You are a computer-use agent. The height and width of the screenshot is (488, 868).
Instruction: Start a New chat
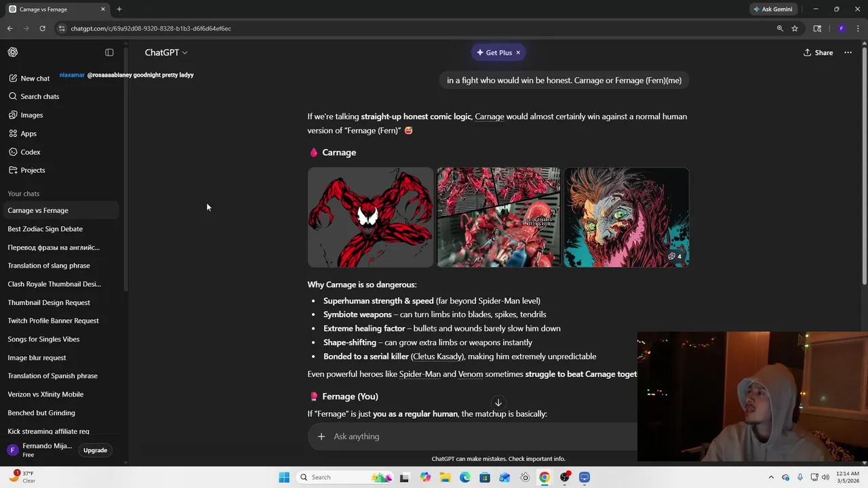(x=30, y=78)
